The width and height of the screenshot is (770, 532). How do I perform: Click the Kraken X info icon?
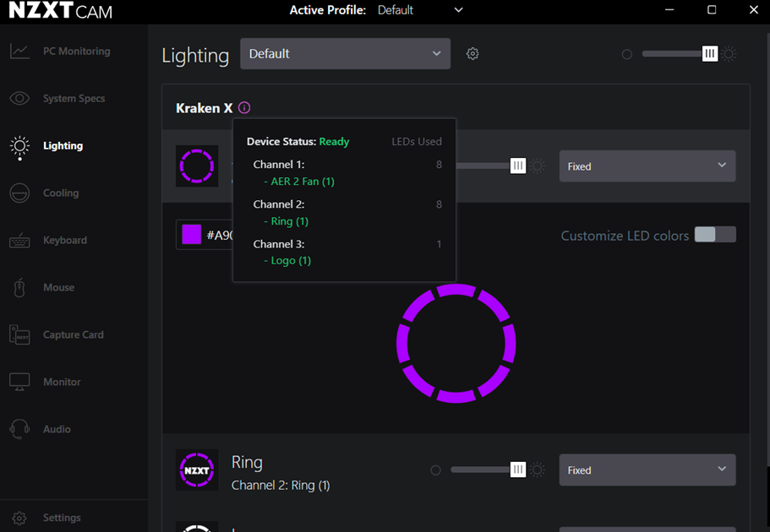(244, 107)
